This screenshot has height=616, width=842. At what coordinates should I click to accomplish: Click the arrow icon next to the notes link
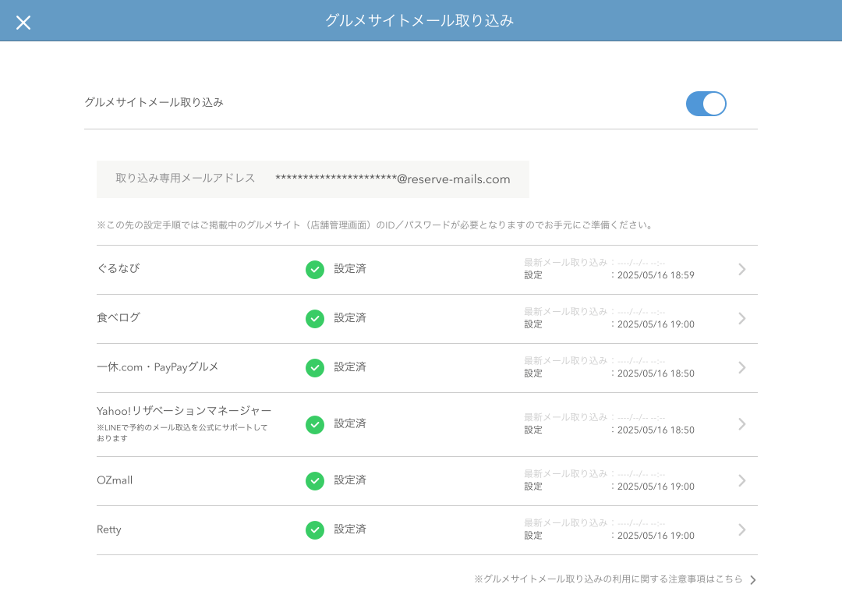click(x=752, y=579)
